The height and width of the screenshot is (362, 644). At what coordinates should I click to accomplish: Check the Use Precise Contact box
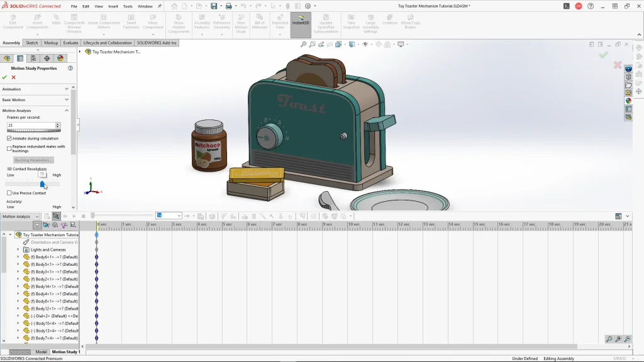click(9, 193)
